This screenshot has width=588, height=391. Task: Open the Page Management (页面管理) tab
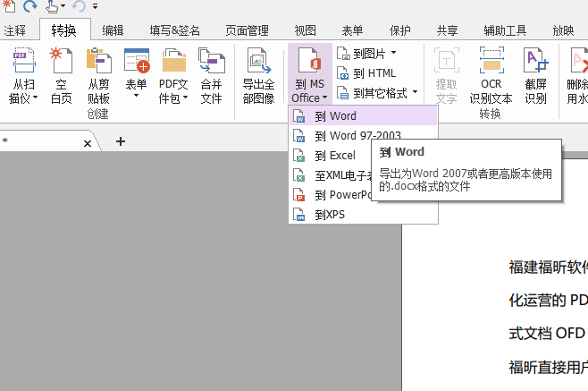pos(248,30)
